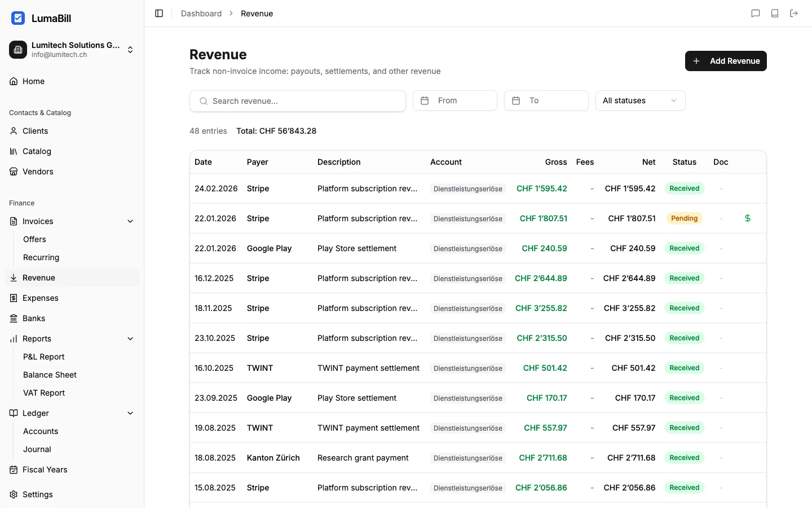Navigate to Dashboard via the breadcrumb

201,13
